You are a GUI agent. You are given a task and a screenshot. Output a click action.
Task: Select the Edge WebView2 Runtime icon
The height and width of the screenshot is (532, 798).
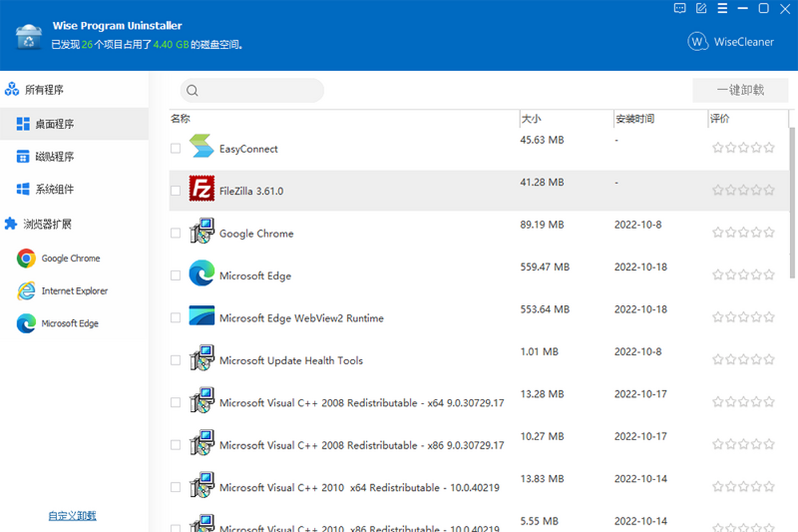(x=201, y=315)
